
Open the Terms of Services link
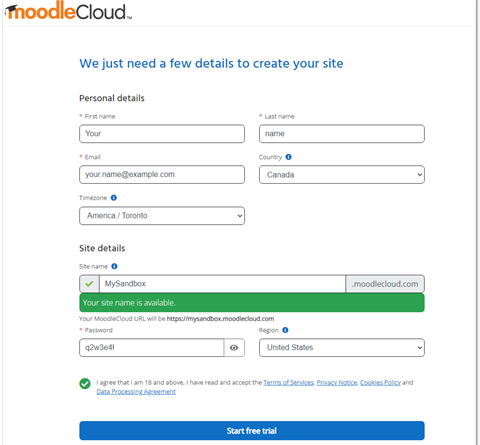[288, 382]
